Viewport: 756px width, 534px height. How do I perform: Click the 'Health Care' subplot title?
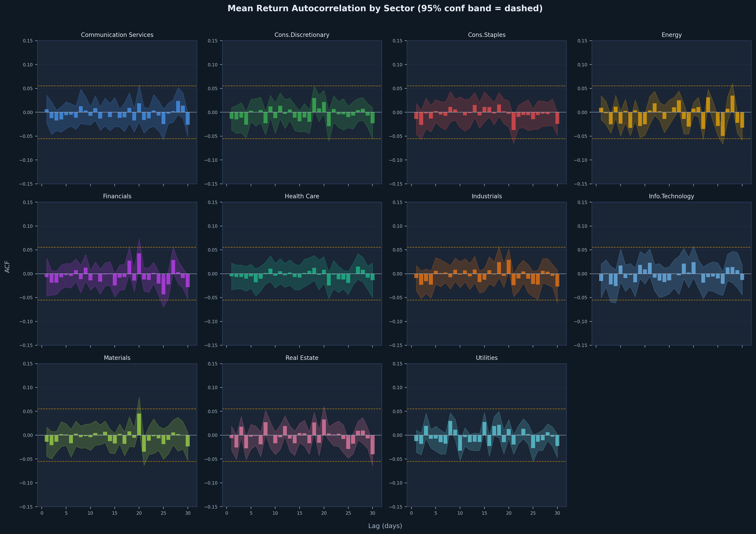coord(302,196)
